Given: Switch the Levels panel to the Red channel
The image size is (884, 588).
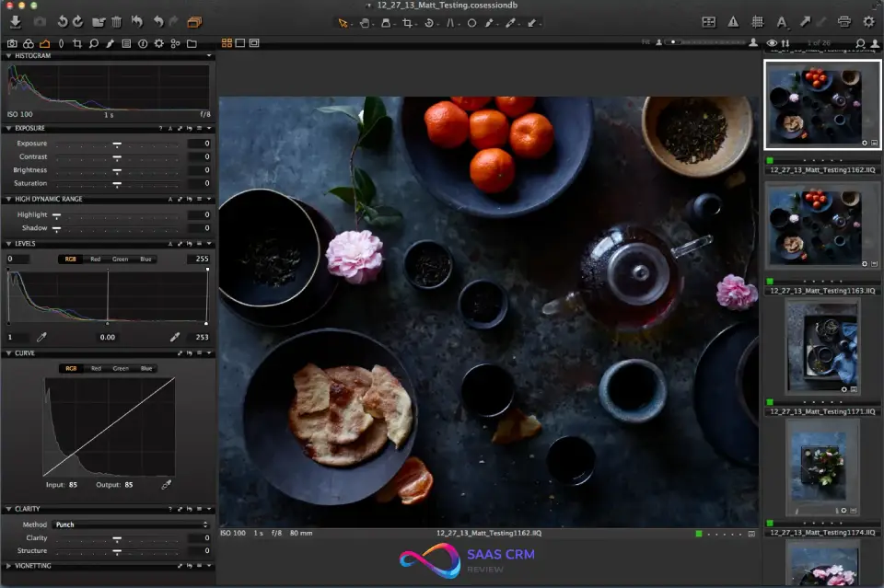Looking at the screenshot, I should pos(95,259).
